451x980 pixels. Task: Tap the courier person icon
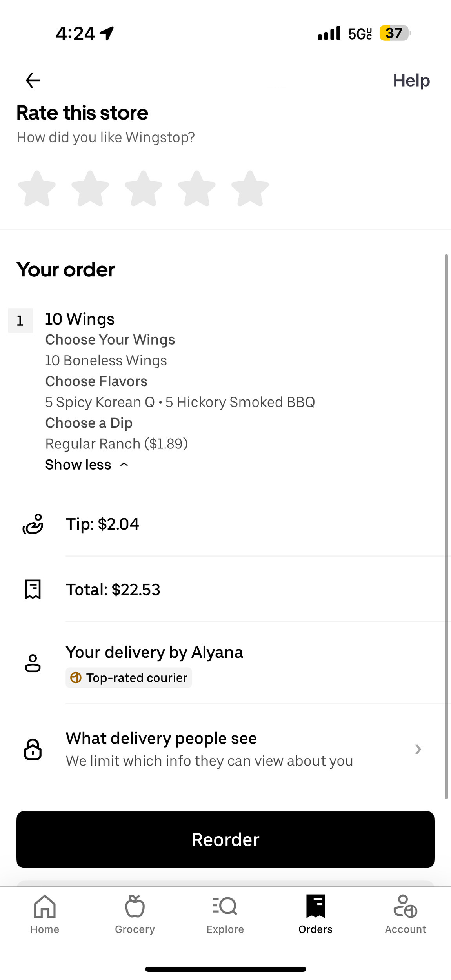(33, 663)
